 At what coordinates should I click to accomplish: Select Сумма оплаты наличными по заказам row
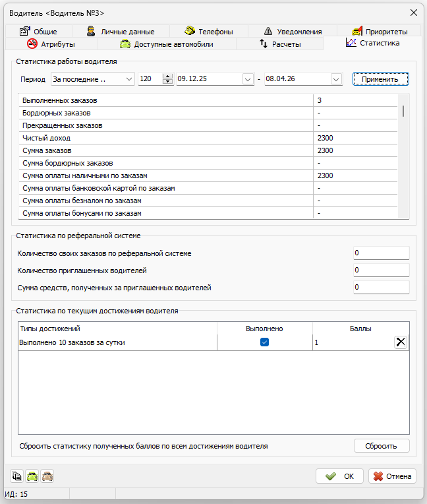[208, 175]
